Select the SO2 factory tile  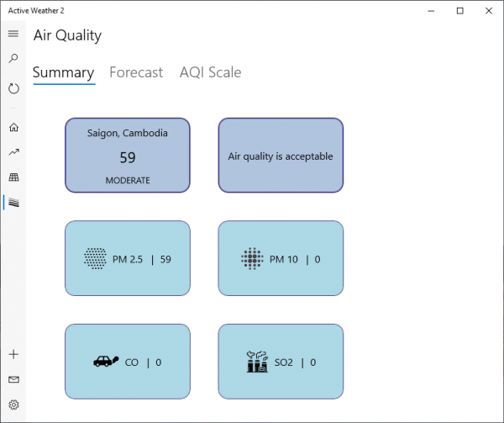(281, 362)
